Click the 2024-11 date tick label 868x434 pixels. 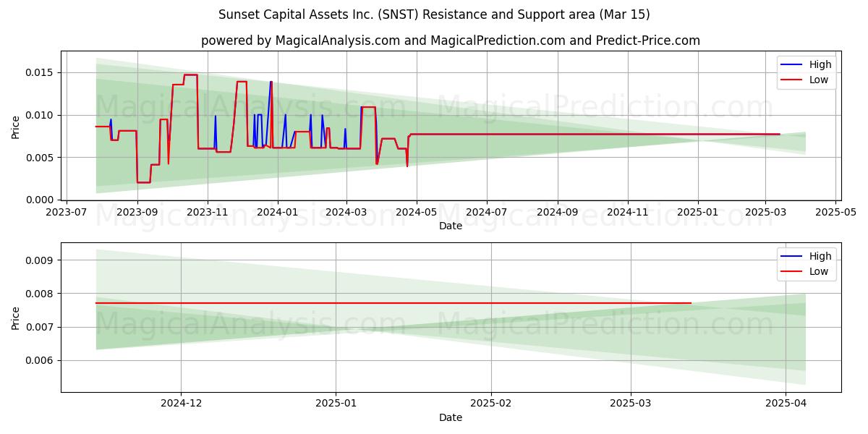pyautogui.click(x=627, y=213)
